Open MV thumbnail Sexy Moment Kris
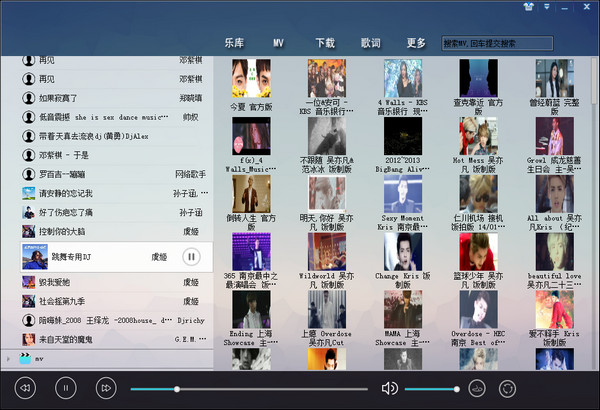 (403, 194)
